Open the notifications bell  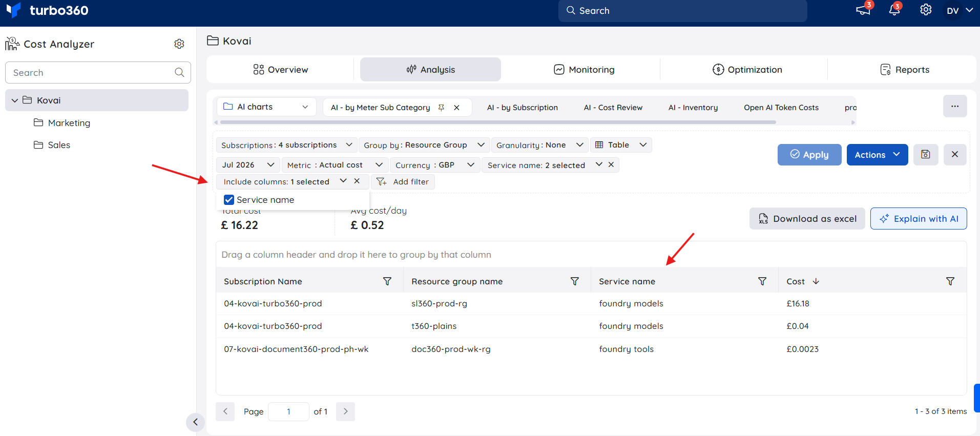pos(894,10)
